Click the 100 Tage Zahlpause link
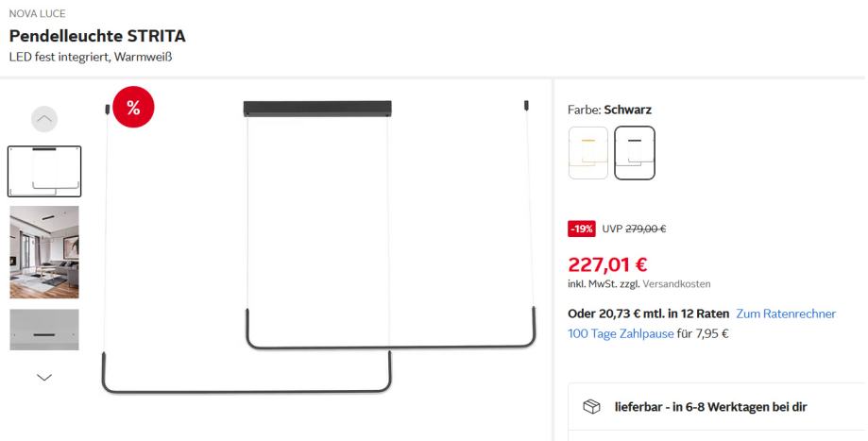868x441 pixels. (621, 332)
